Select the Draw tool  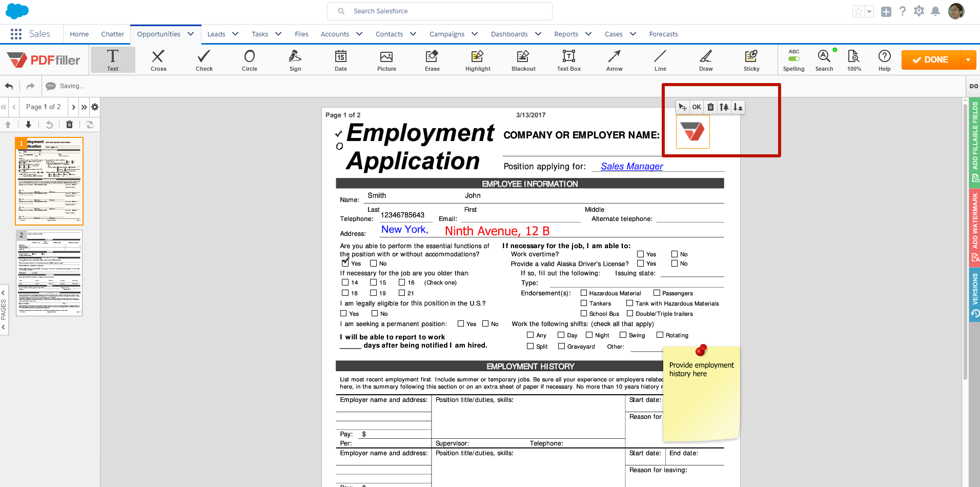pos(706,59)
